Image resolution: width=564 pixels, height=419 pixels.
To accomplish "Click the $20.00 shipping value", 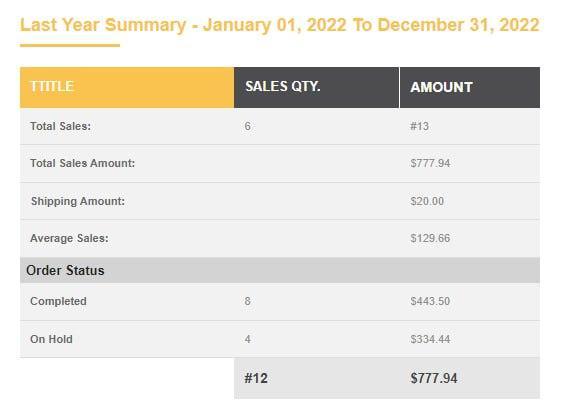I will click(x=427, y=201).
